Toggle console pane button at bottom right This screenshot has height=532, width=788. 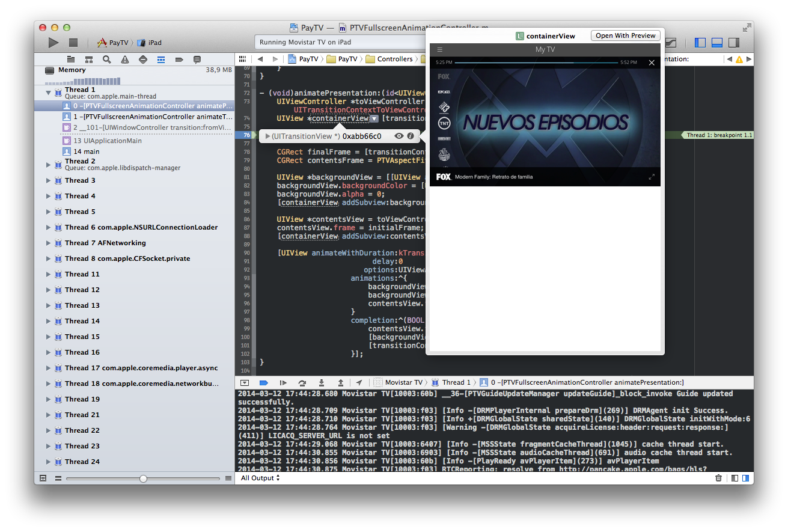pos(745,478)
